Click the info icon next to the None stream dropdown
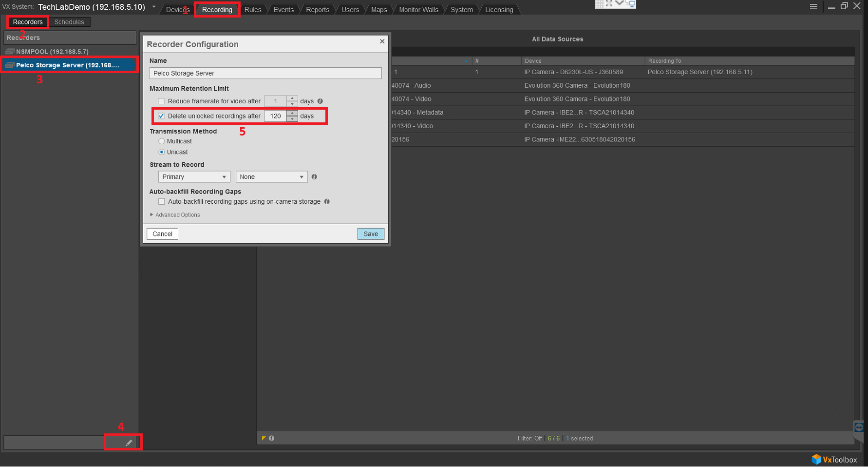This screenshot has height=467, width=868. click(314, 177)
